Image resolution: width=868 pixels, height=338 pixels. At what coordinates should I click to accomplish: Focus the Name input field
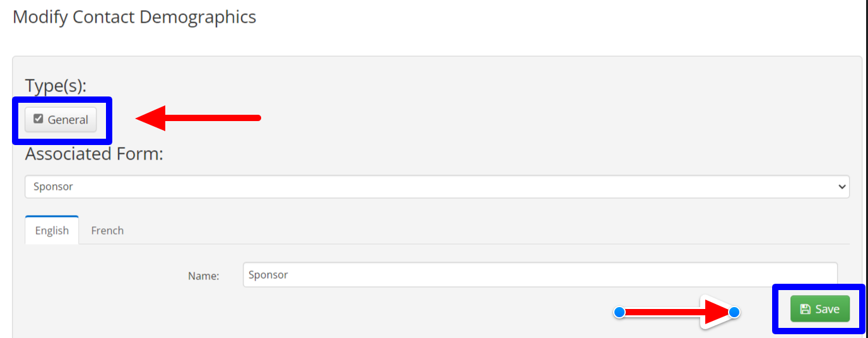(x=540, y=275)
